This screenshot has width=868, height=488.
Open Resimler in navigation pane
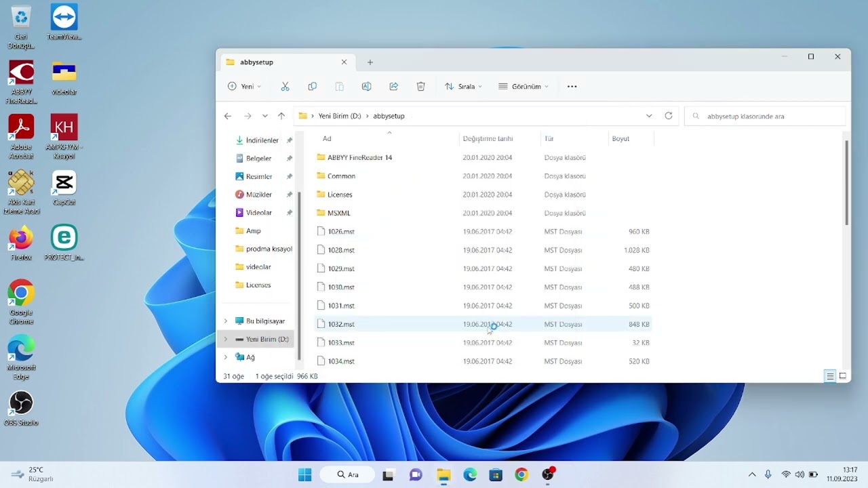(259, 176)
